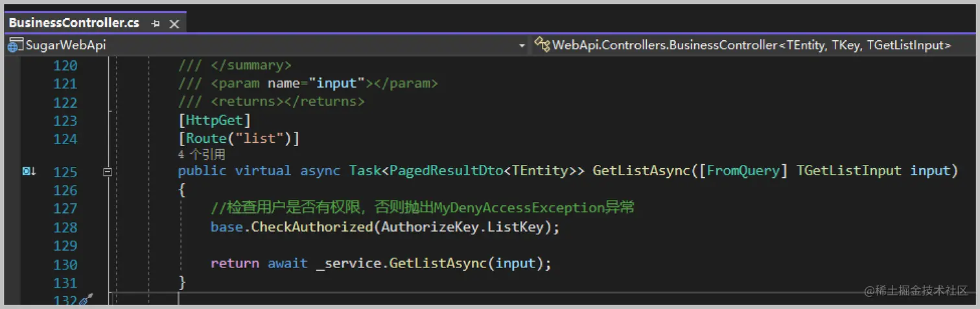Click line number 129

[x=65, y=245]
